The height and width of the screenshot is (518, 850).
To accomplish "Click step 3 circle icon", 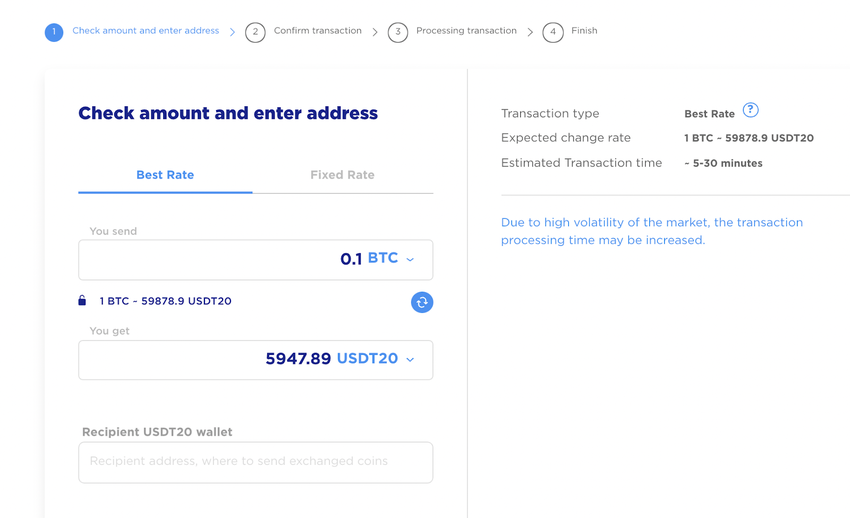I will click(398, 32).
